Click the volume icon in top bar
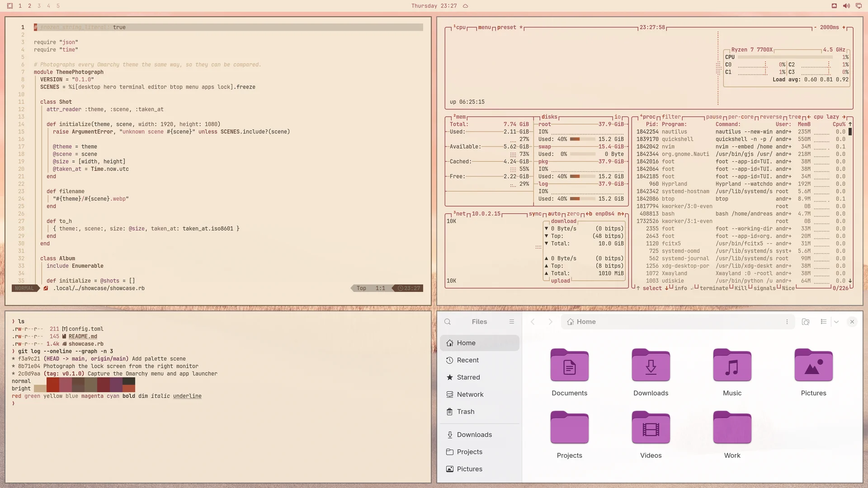The image size is (868, 488). point(846,6)
